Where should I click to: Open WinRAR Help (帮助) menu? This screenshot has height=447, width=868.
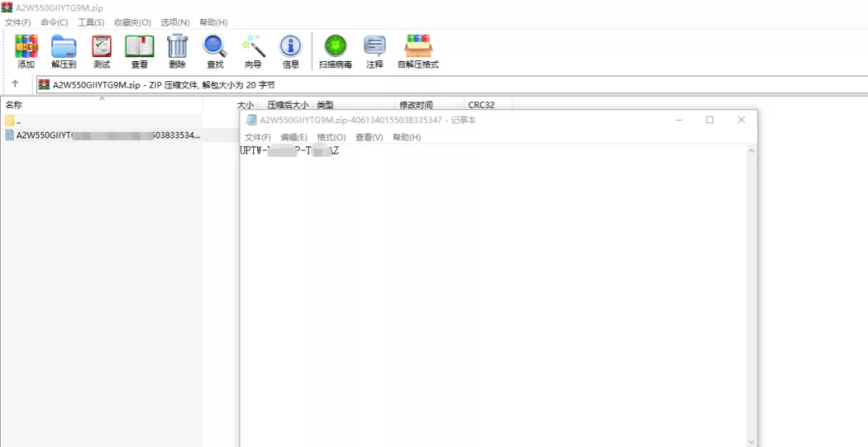tap(214, 23)
